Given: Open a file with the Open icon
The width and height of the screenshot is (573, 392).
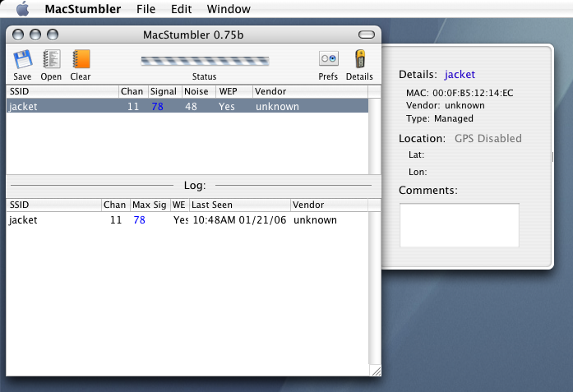Looking at the screenshot, I should coord(51,60).
